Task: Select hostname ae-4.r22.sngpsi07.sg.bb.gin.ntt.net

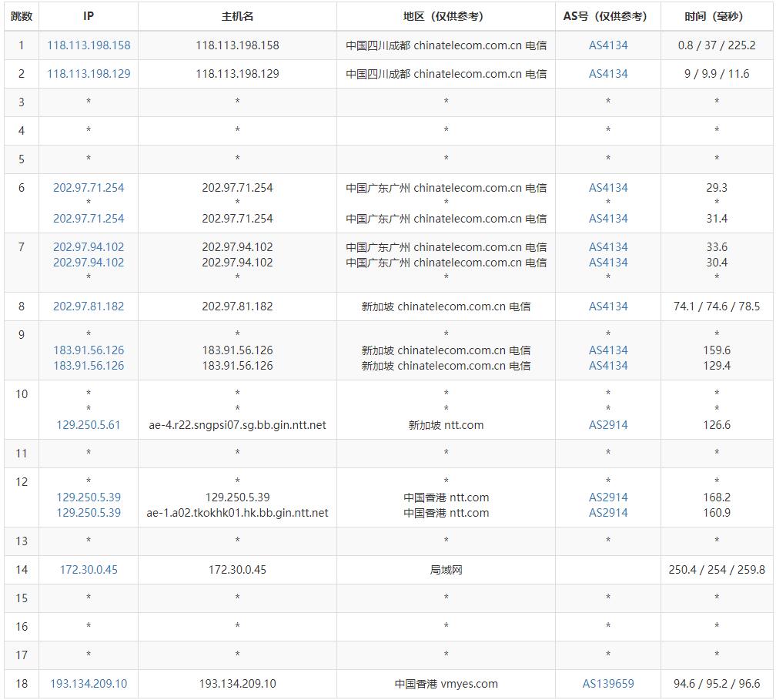Action: coord(238,425)
